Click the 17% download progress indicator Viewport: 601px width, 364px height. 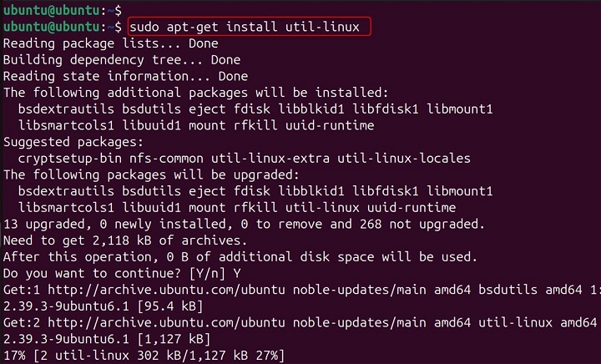click(14, 356)
